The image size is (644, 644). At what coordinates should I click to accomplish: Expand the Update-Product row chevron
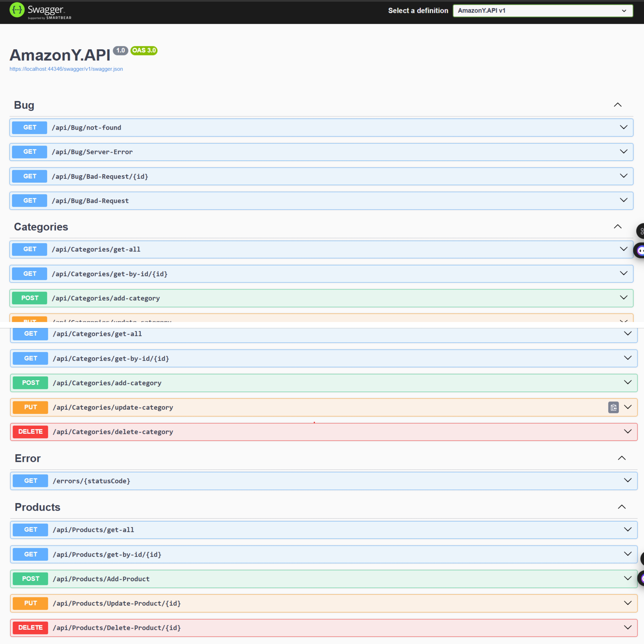click(x=628, y=603)
